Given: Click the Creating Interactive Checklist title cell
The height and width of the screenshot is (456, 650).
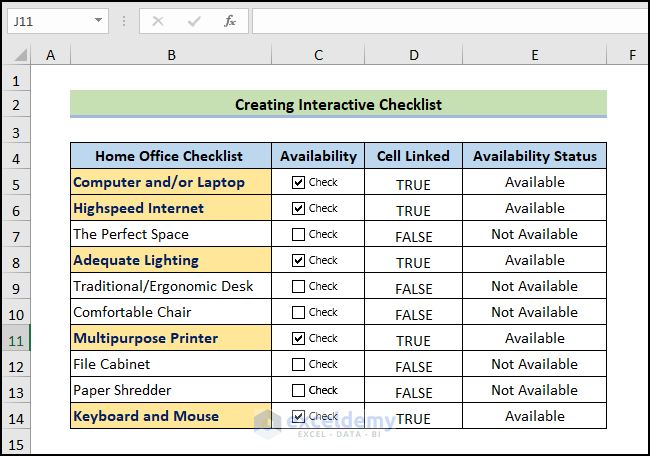Looking at the screenshot, I should point(338,104).
